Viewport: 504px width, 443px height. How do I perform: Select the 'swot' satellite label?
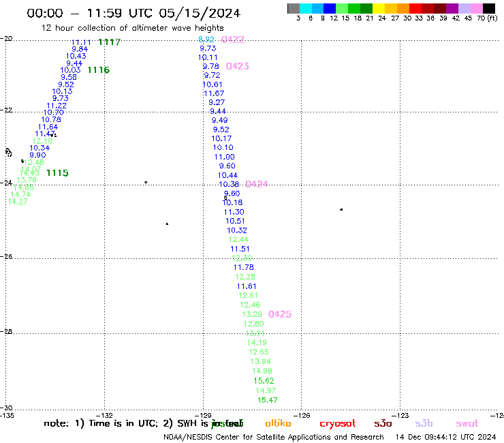(467, 423)
